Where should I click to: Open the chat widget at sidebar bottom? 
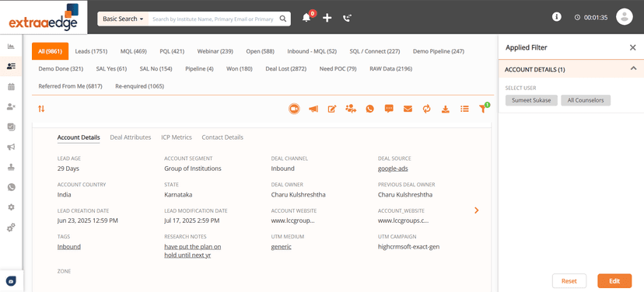point(11,281)
